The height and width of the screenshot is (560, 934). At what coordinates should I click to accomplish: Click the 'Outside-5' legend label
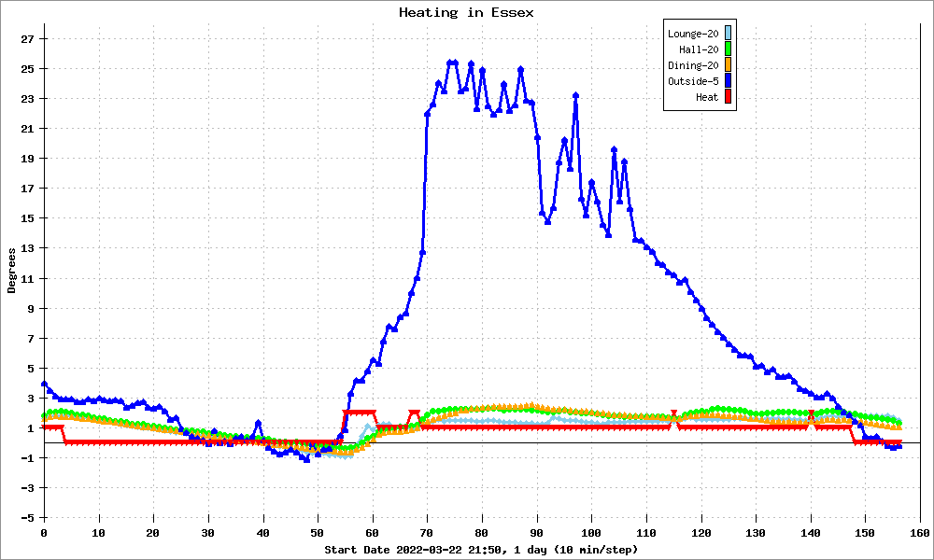click(693, 81)
